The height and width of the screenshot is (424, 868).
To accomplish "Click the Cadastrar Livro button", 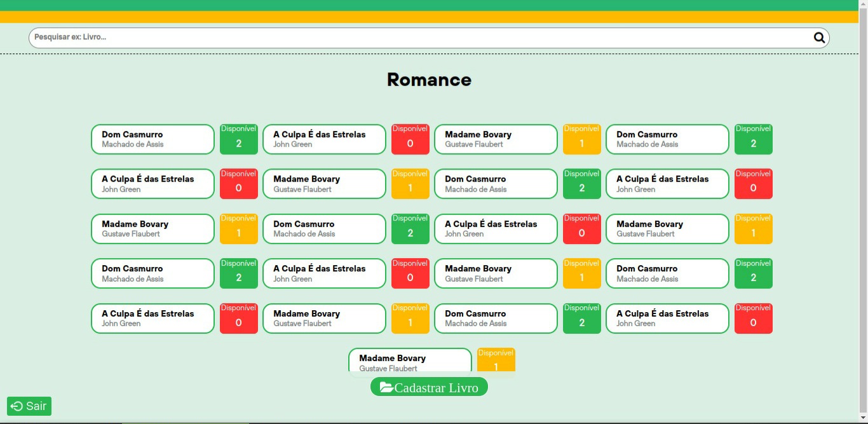I will point(429,387).
